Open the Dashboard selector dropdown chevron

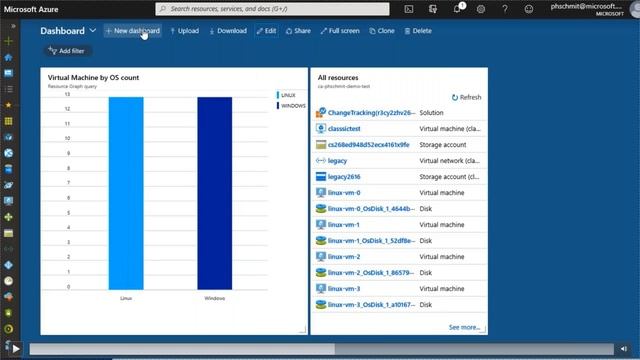pos(93,31)
